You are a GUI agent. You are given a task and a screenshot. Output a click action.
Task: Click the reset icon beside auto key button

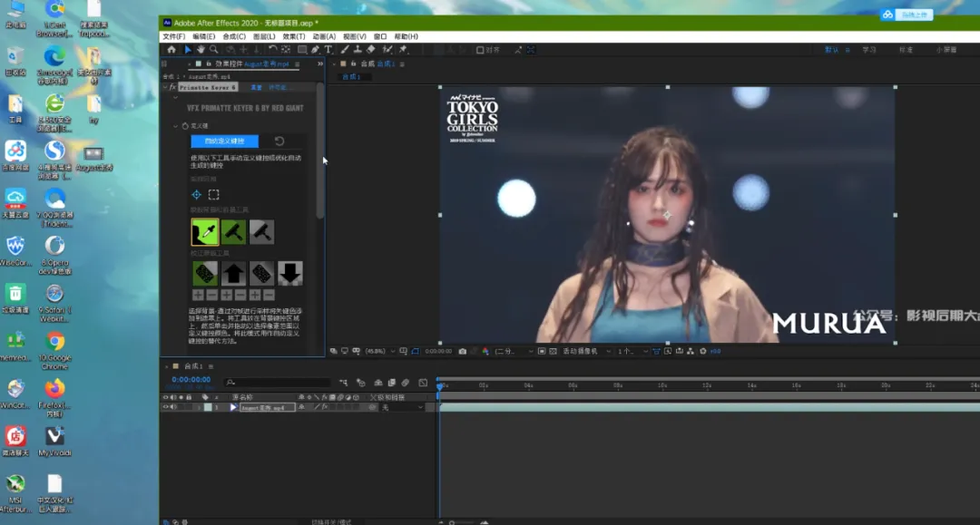(279, 141)
